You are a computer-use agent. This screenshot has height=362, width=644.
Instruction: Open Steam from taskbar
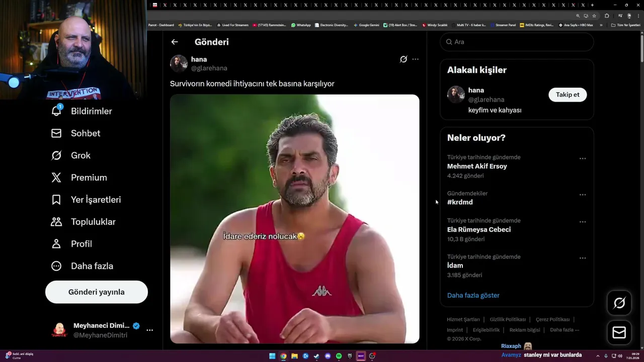pyautogui.click(x=316, y=356)
